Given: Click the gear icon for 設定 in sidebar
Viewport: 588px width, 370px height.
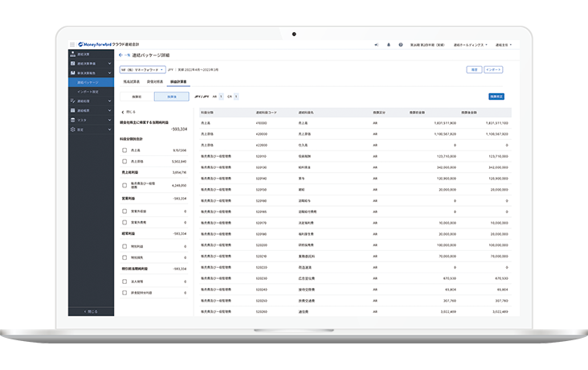Looking at the screenshot, I should click(x=73, y=129).
